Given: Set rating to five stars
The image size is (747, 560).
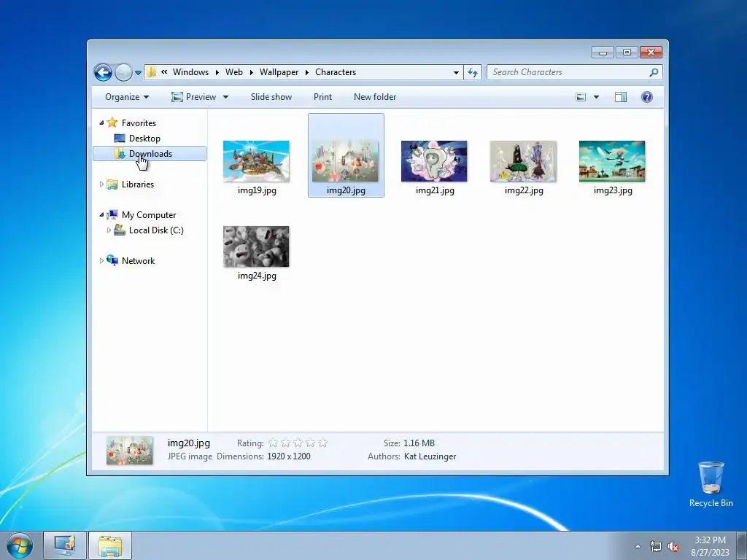Looking at the screenshot, I should [322, 443].
